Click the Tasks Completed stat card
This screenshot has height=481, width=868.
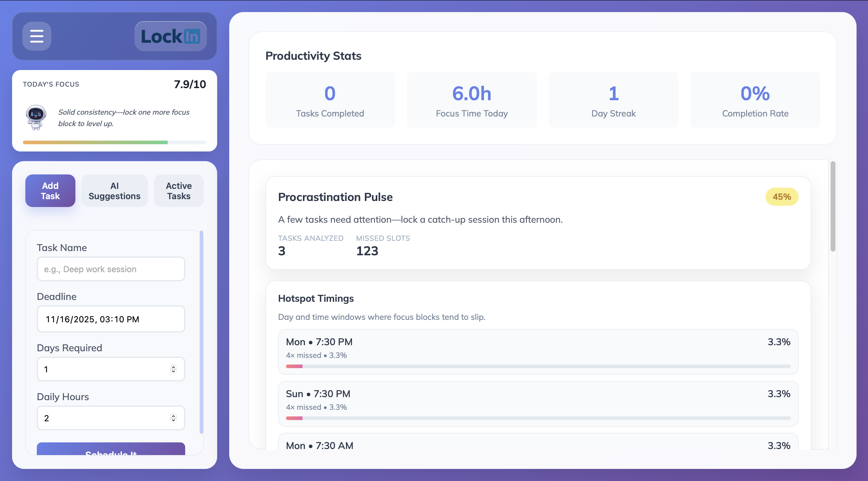330,100
